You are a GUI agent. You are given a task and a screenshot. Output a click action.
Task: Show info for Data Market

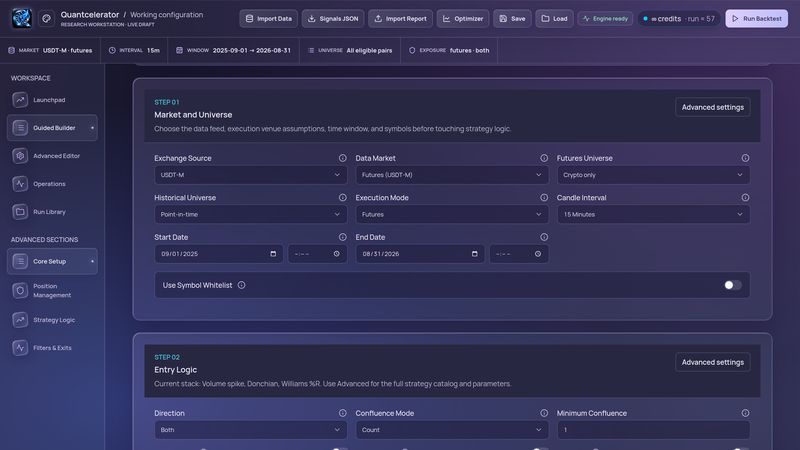pyautogui.click(x=544, y=158)
